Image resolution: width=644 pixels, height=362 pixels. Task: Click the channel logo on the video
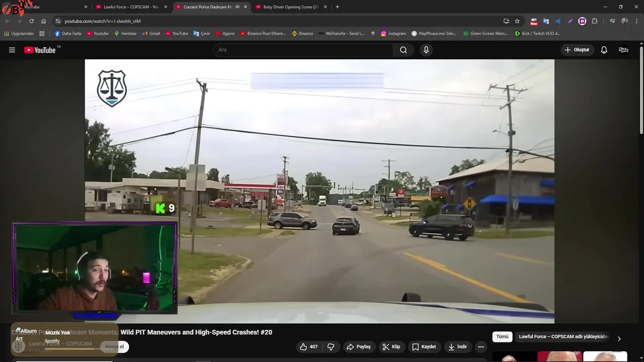[112, 88]
